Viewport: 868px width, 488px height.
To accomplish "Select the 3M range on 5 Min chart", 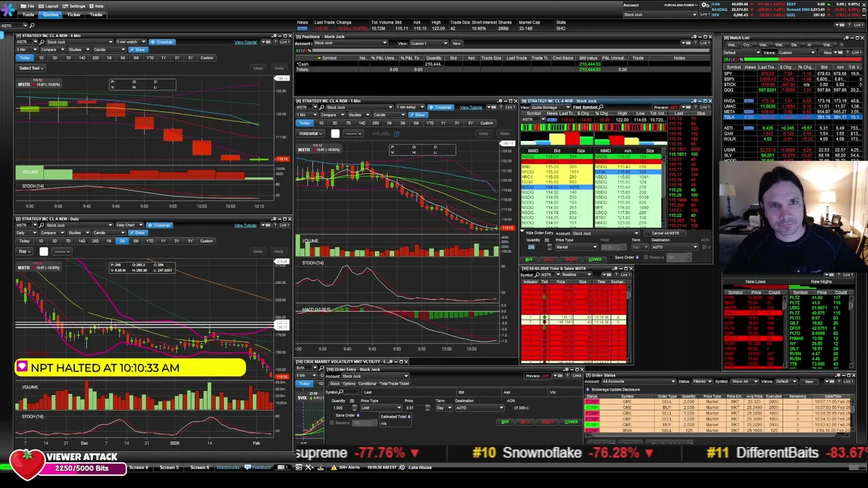I will point(123,58).
